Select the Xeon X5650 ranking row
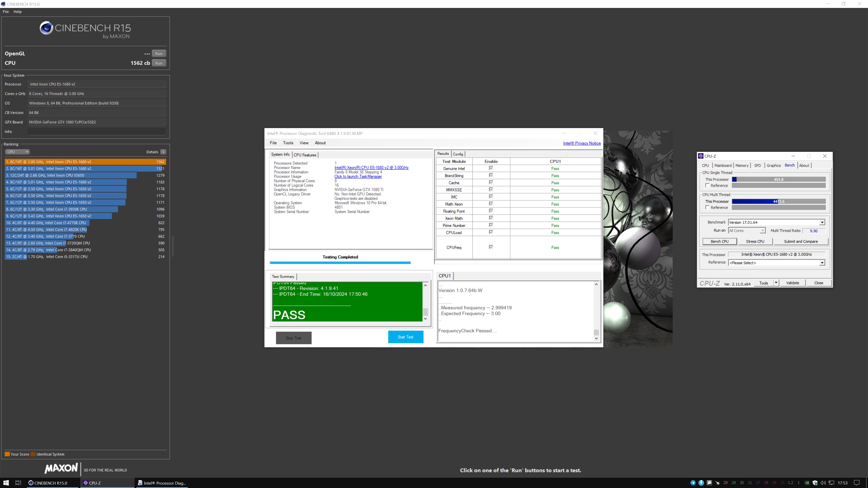This screenshot has height=488, width=868. 85,175
